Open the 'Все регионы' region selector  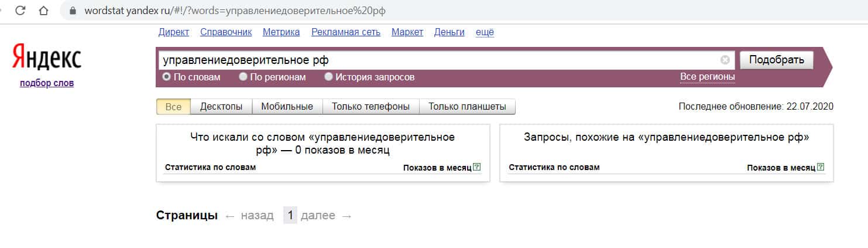(x=707, y=77)
